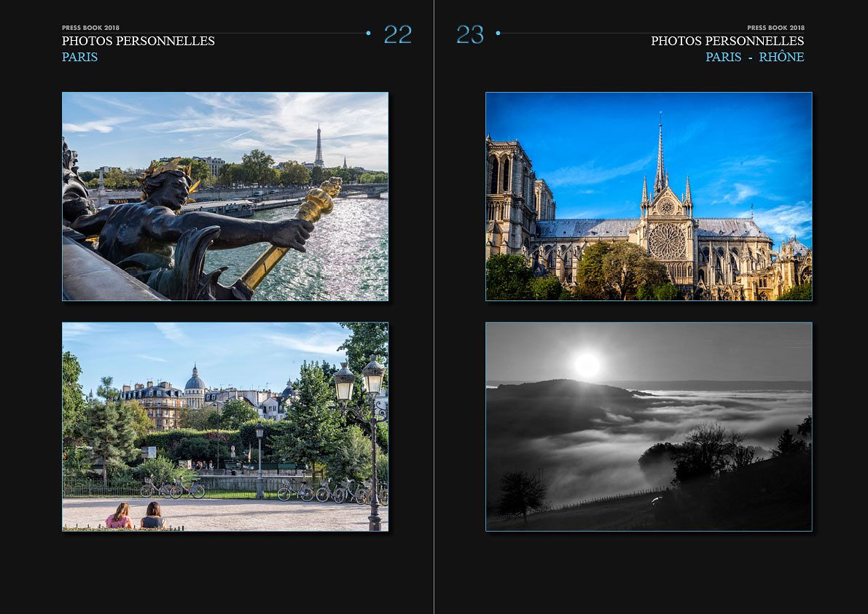This screenshot has height=614, width=868.
Task: Click the 'PARIS - RHÔNE' subtitle
Action: [x=755, y=57]
